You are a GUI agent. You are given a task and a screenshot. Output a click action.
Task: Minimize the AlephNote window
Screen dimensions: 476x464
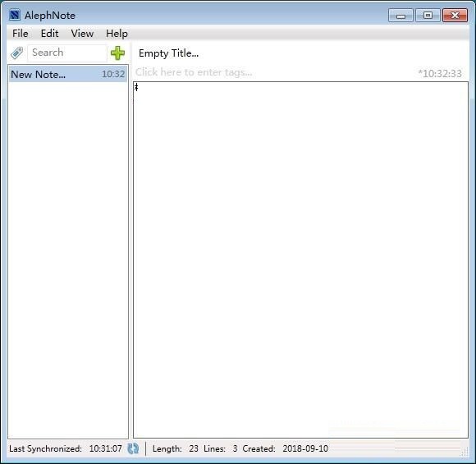[400, 16]
